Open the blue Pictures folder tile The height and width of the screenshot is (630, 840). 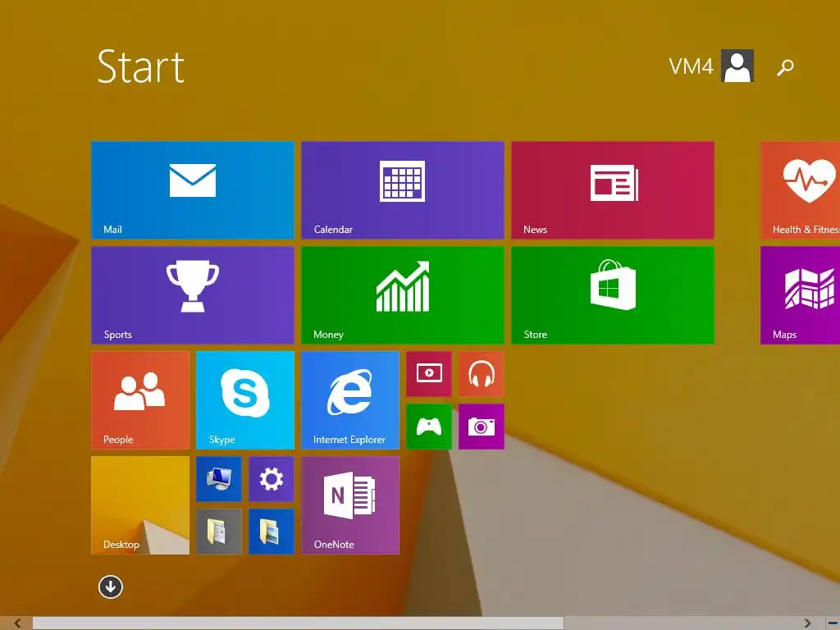[x=272, y=532]
